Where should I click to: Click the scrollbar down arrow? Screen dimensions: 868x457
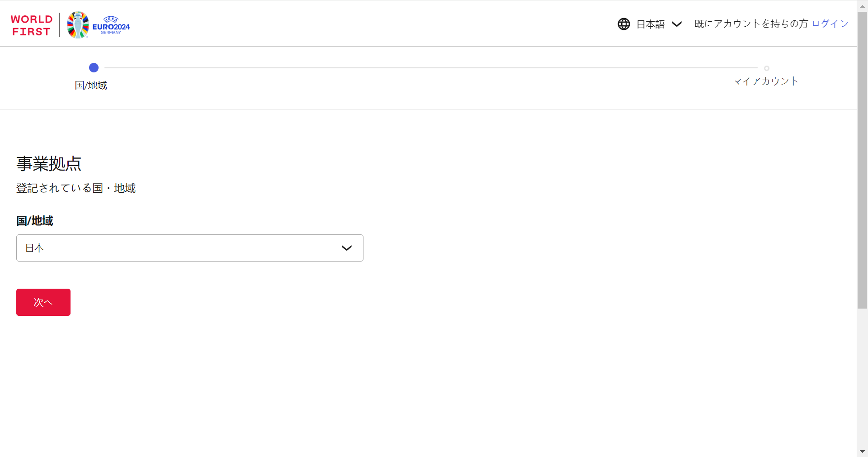pos(862,452)
